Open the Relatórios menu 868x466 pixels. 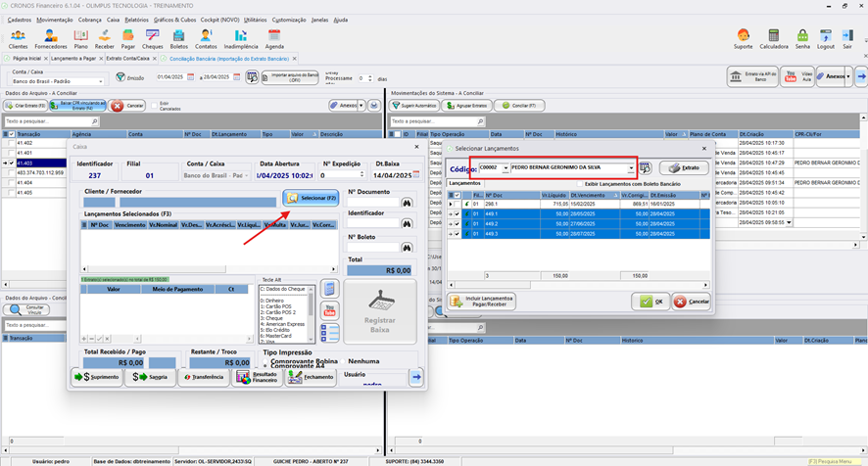pyautogui.click(x=137, y=20)
